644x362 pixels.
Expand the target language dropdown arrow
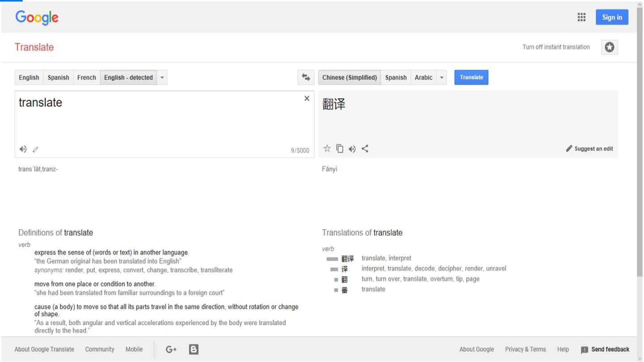[x=441, y=77]
